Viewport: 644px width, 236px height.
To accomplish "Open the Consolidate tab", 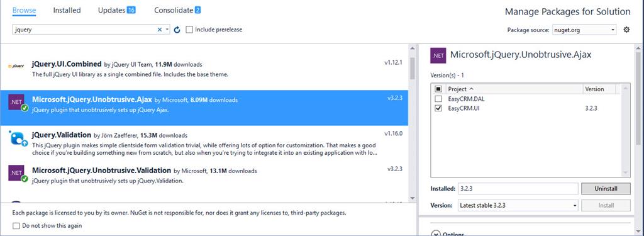I will pyautogui.click(x=177, y=10).
